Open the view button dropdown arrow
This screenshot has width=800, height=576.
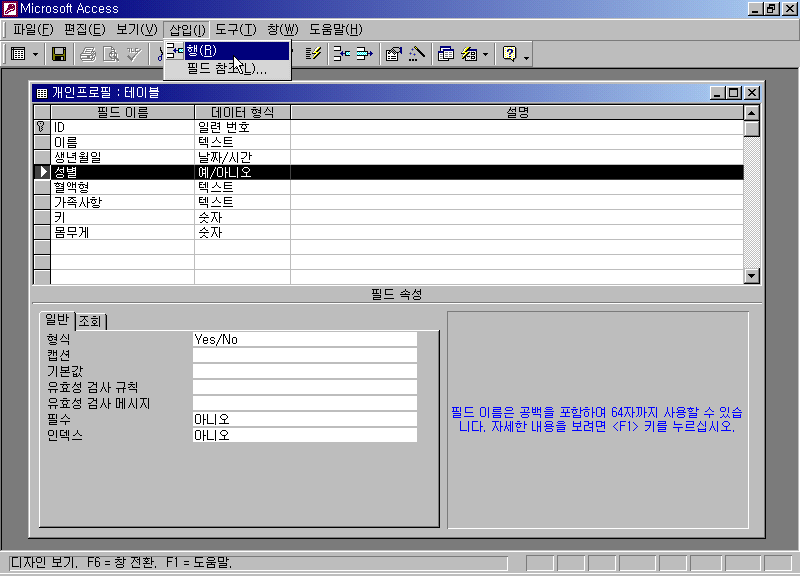pos(35,54)
